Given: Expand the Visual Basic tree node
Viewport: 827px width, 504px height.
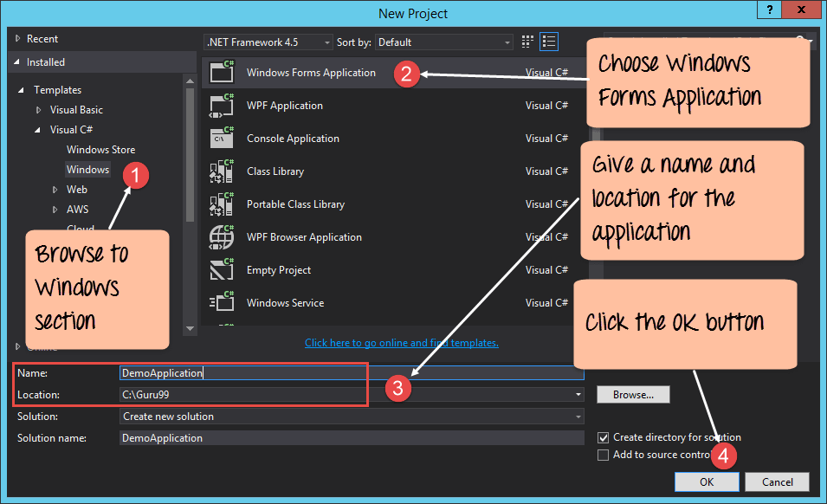Looking at the screenshot, I should click(x=38, y=110).
